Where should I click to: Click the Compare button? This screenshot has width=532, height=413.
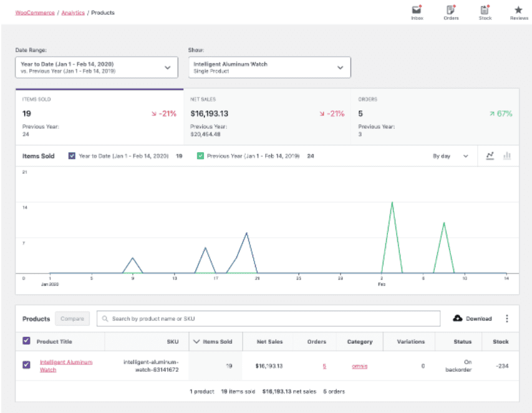(72, 318)
